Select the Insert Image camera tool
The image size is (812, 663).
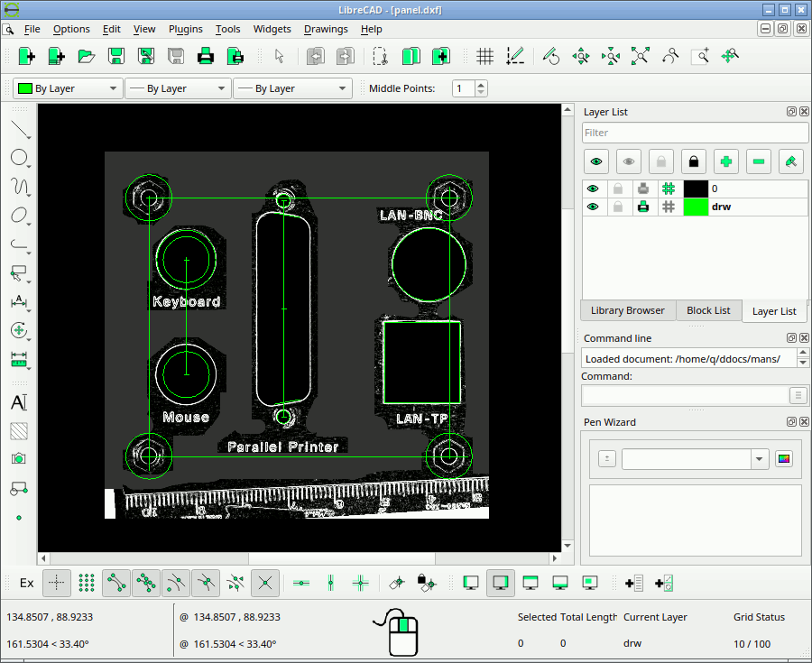pyautogui.click(x=19, y=458)
